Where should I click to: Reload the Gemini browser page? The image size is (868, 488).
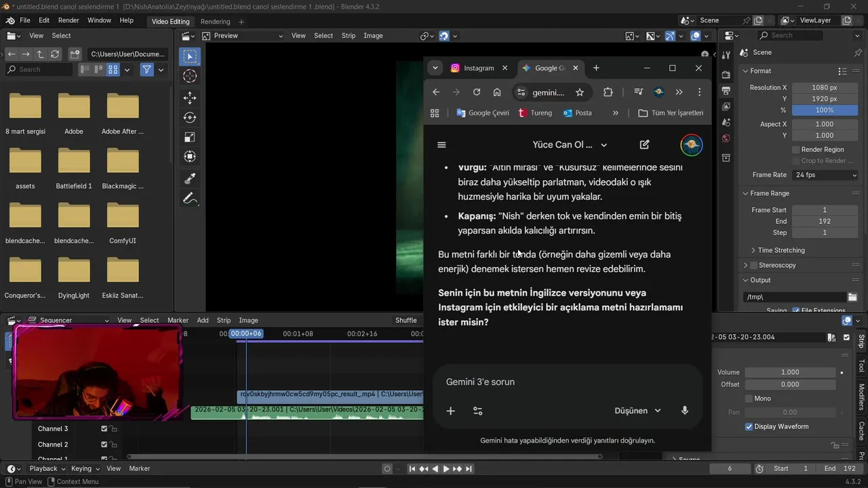point(477,92)
